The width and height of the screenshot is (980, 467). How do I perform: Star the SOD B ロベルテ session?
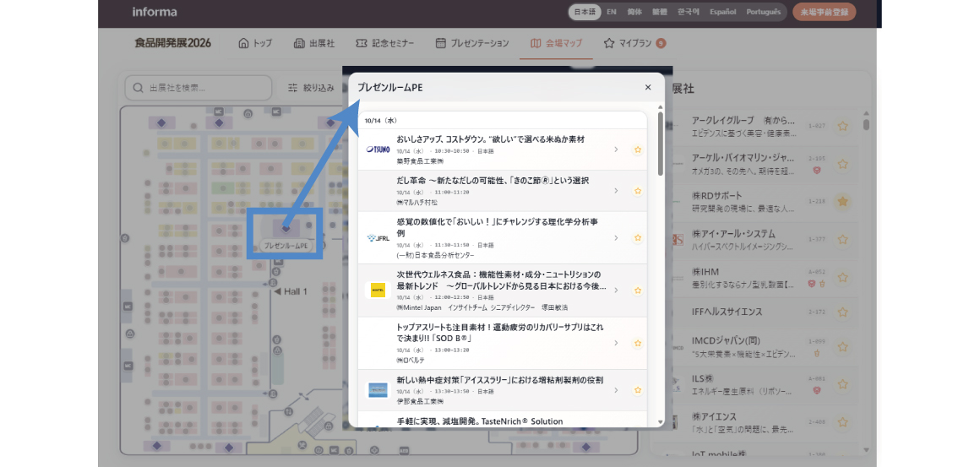click(x=638, y=344)
